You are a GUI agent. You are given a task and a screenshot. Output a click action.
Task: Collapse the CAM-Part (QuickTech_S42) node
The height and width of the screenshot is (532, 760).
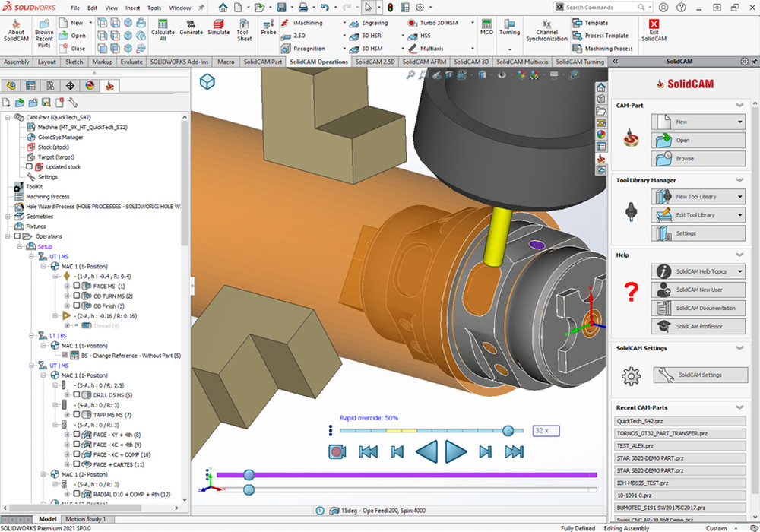pyautogui.click(x=8, y=117)
